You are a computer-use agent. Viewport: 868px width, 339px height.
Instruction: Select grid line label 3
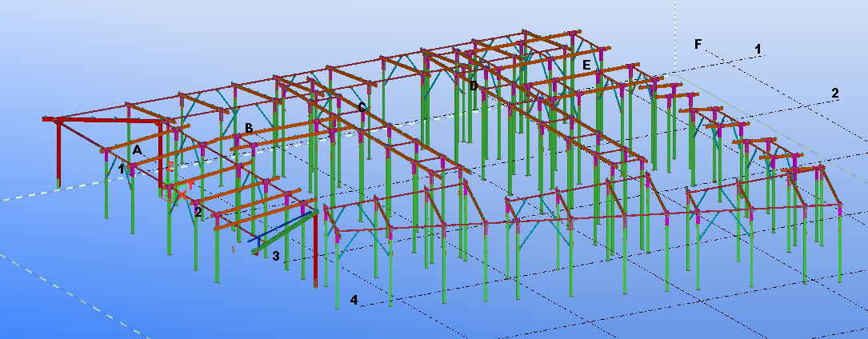275,256
